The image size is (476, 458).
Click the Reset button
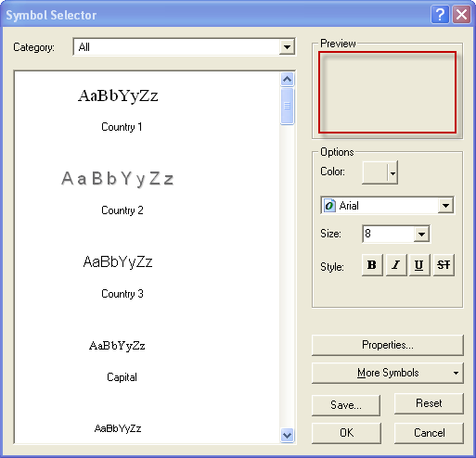coord(429,403)
